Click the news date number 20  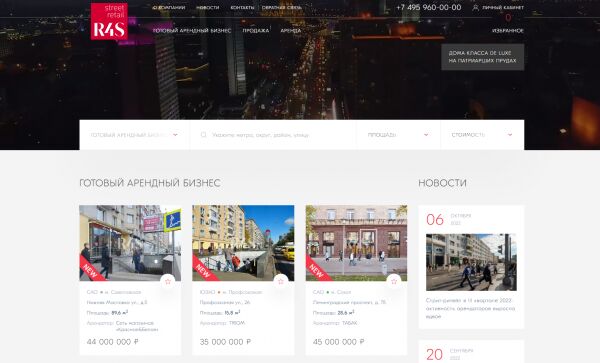[x=435, y=355]
